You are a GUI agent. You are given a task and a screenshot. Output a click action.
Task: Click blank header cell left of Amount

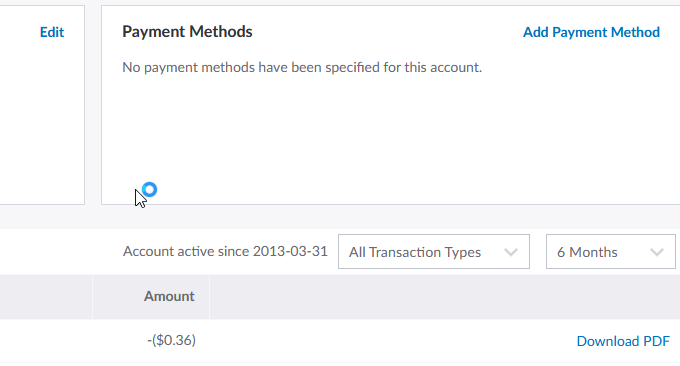46,297
